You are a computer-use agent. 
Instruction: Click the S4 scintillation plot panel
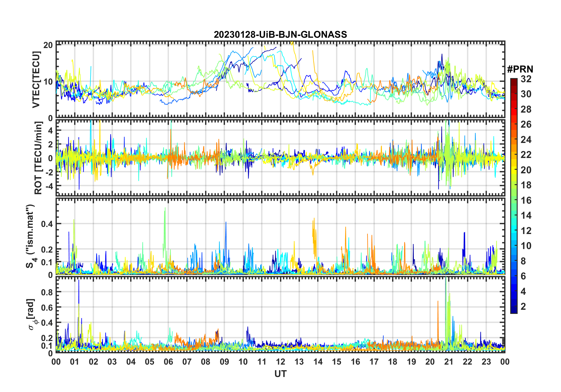click(280, 236)
